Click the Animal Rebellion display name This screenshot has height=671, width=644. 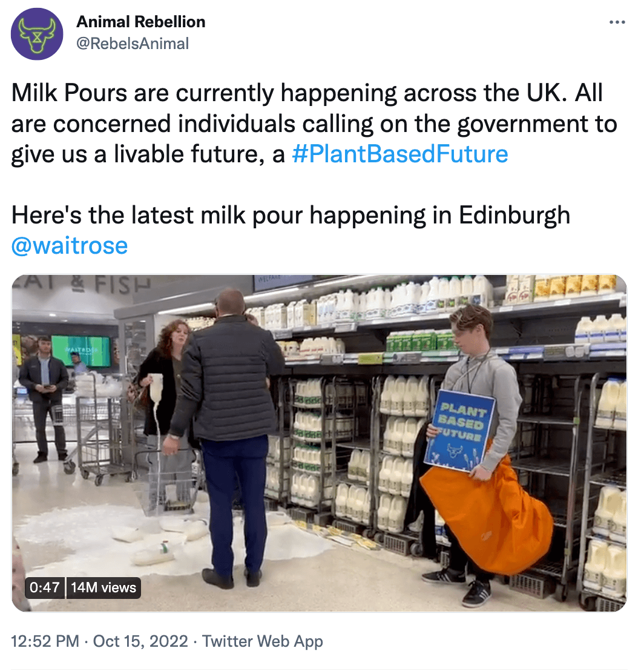[x=140, y=22]
